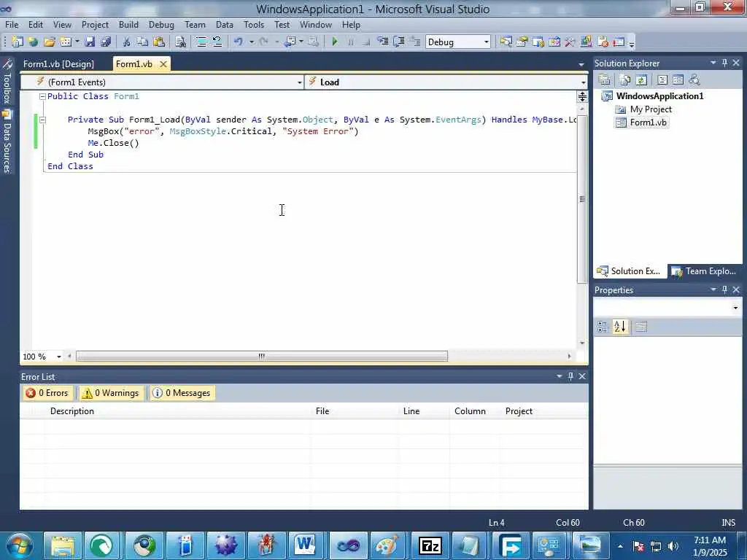Uncomment the selected lines icon
This screenshot has width=747, height=560.
tap(217, 42)
